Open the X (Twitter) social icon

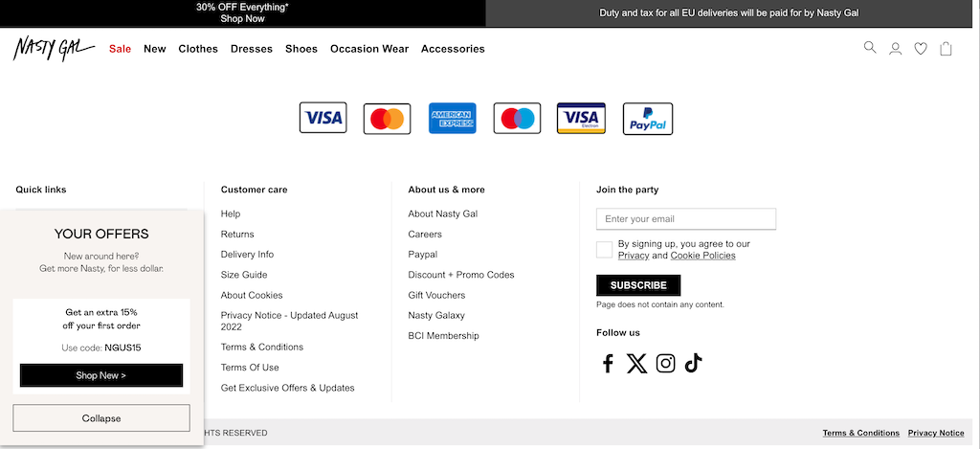point(636,364)
